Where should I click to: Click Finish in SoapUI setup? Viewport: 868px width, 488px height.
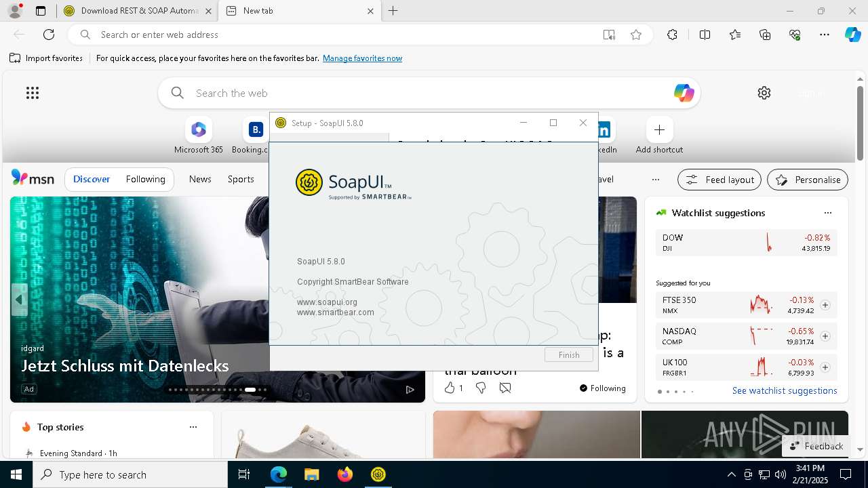[x=569, y=354]
